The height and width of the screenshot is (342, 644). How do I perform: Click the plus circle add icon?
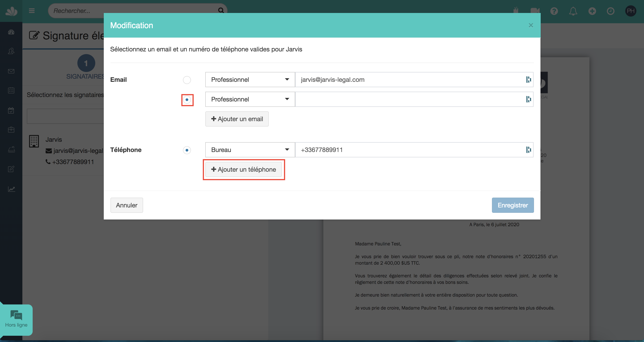[x=592, y=11]
